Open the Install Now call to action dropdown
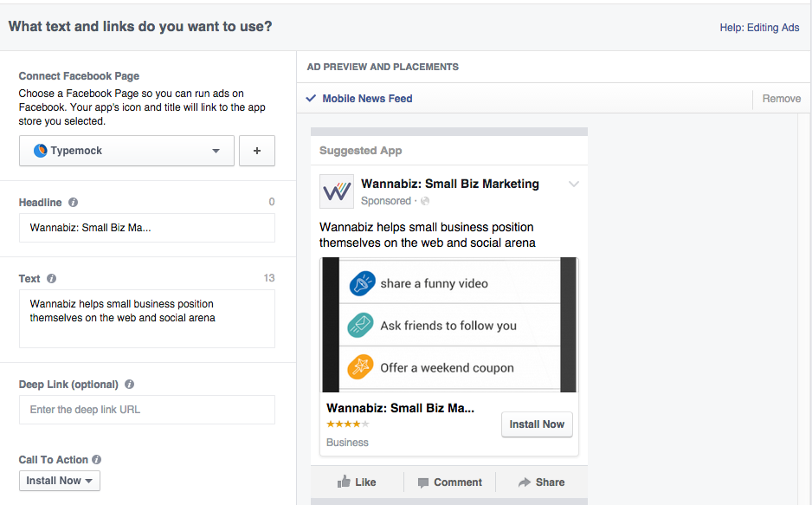 point(60,481)
